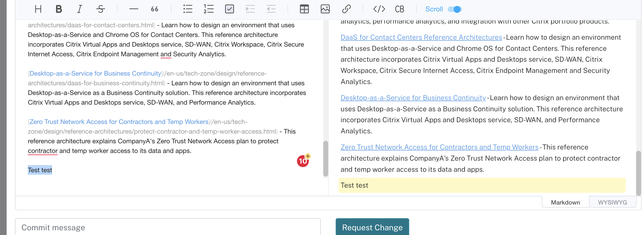Screen dimensions: 644x235
Task: Click the preview pane vertical scrollbar
Action: tap(639, 173)
